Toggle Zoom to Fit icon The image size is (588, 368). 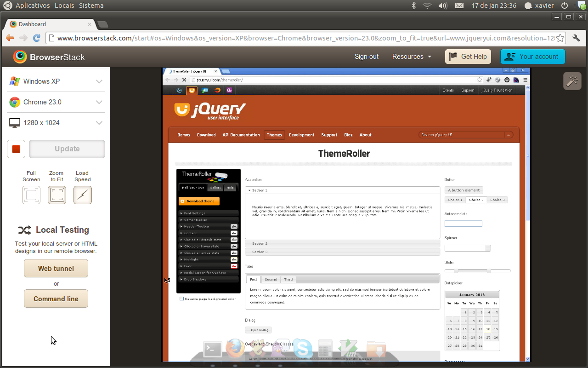click(57, 195)
